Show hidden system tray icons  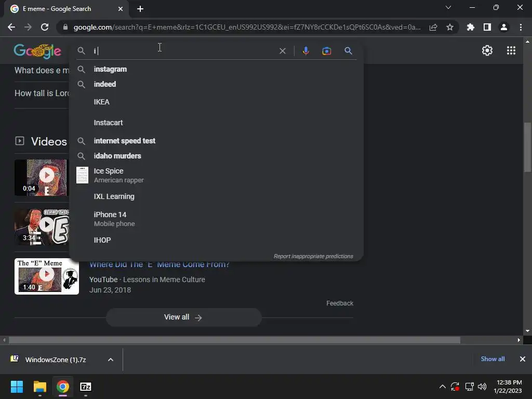pyautogui.click(x=443, y=387)
